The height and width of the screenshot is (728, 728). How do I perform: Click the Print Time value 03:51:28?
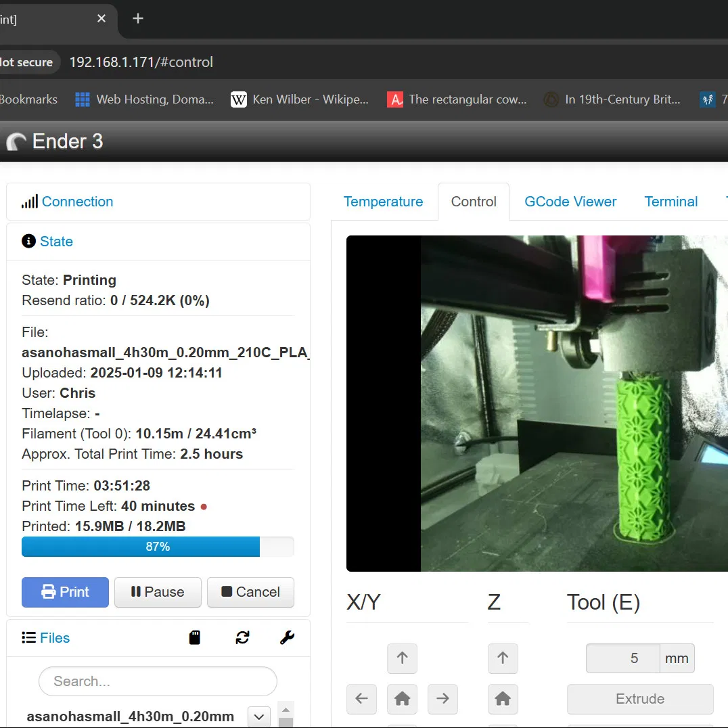[122, 486]
